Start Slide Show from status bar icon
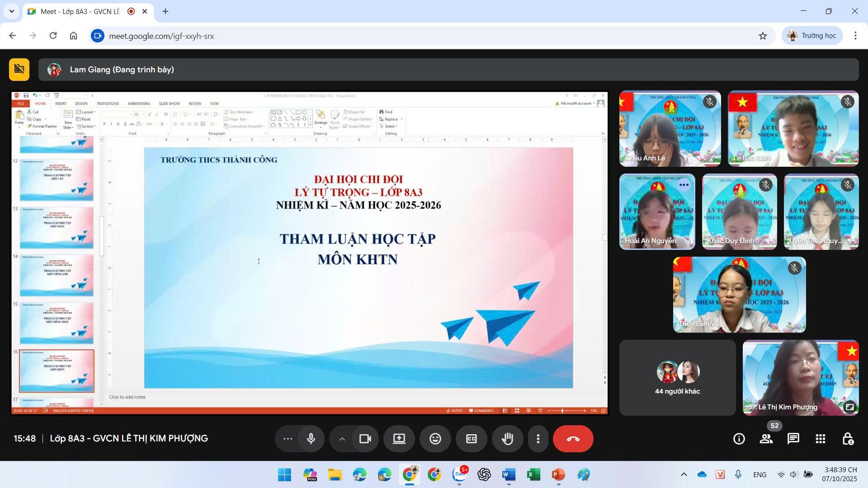This screenshot has height=488, width=868. click(541, 410)
